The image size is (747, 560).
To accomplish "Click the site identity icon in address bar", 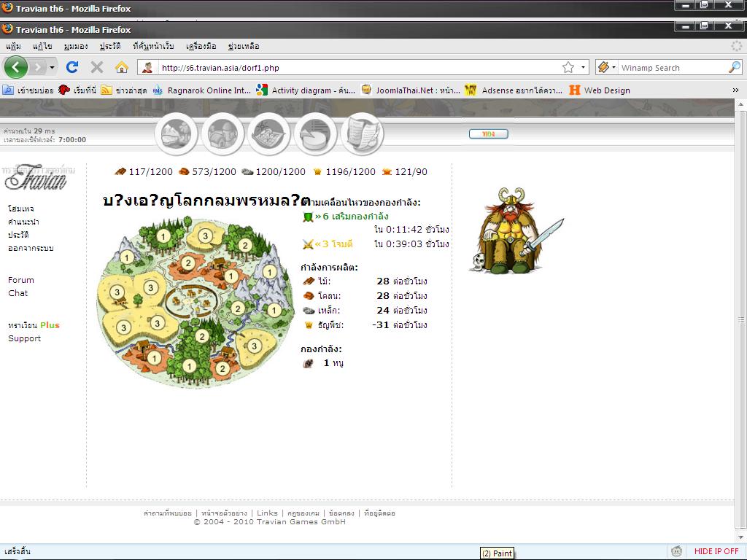I will tap(147, 68).
